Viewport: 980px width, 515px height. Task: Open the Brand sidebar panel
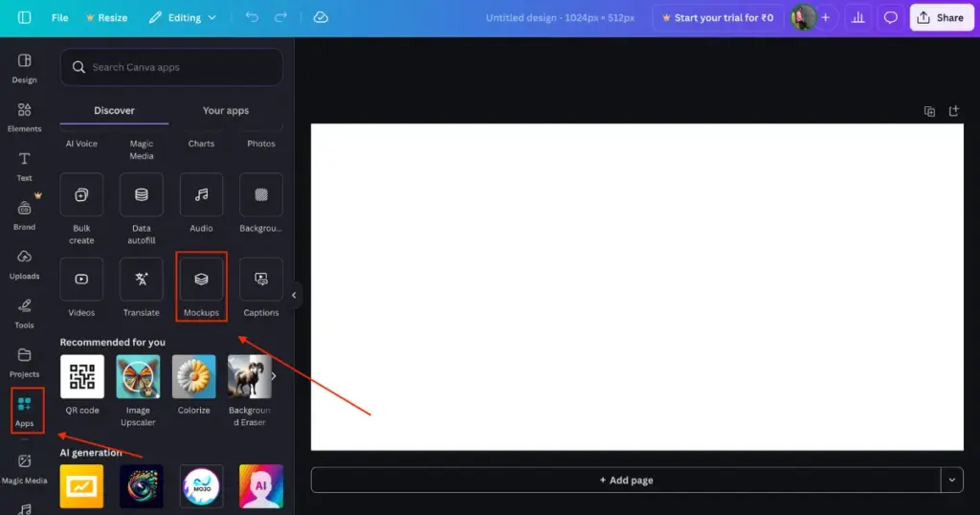pyautogui.click(x=24, y=215)
